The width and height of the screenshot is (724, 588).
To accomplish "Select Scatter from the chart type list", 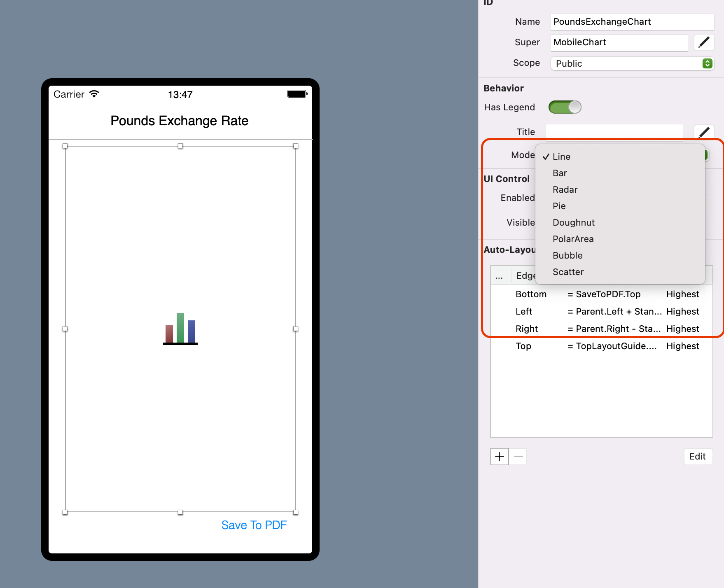I will pos(568,272).
